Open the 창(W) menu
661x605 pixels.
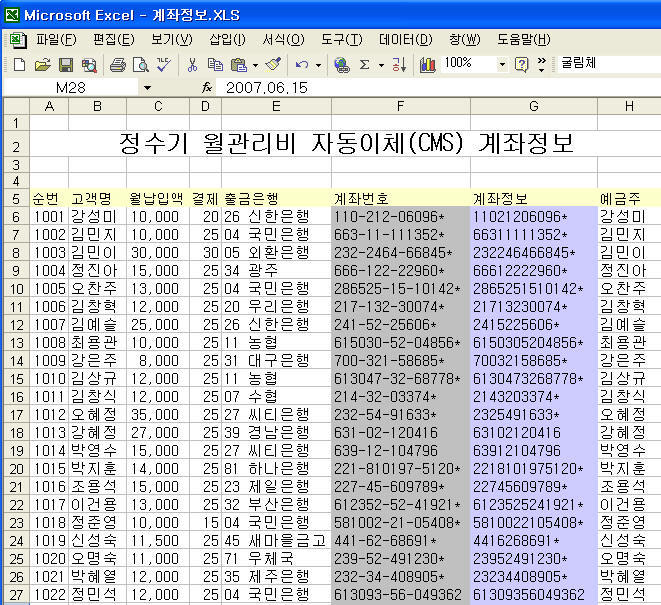465,40
